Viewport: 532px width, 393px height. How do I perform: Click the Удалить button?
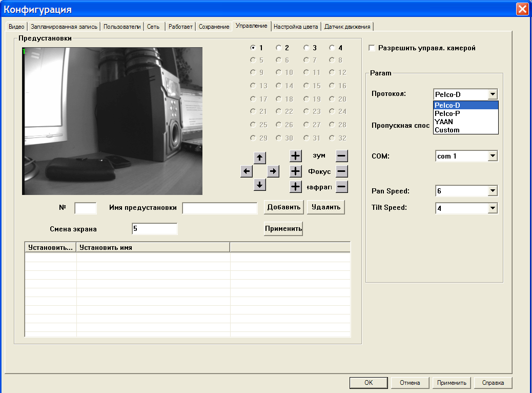[325, 207]
